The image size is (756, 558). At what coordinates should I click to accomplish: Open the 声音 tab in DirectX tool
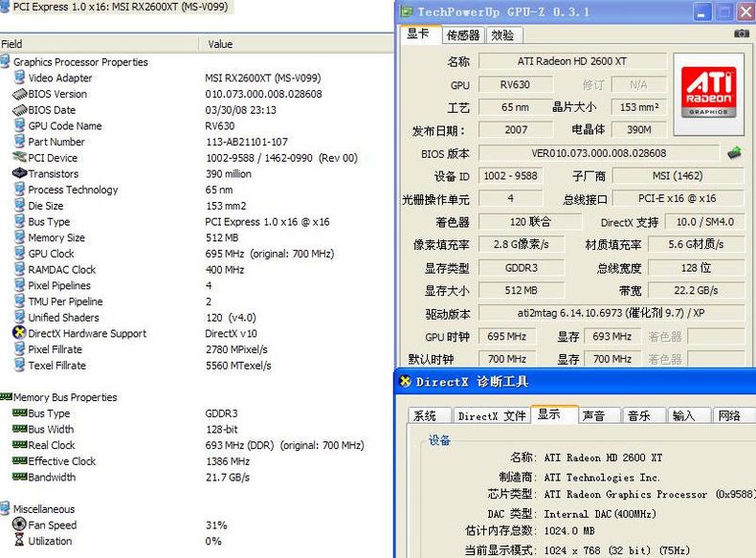click(599, 415)
